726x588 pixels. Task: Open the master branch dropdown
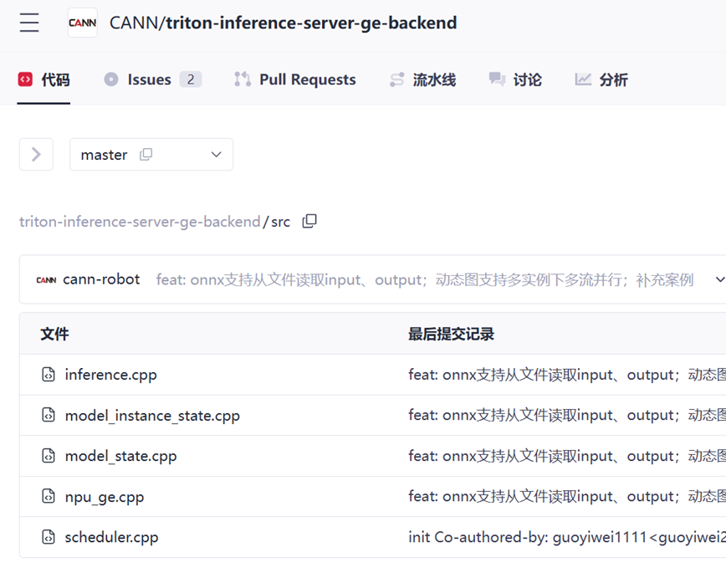(x=215, y=155)
